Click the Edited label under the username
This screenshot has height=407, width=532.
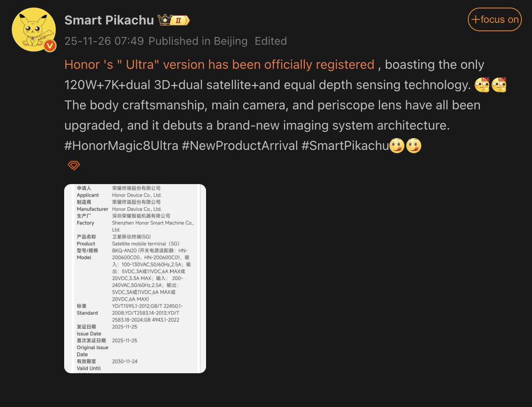(271, 41)
